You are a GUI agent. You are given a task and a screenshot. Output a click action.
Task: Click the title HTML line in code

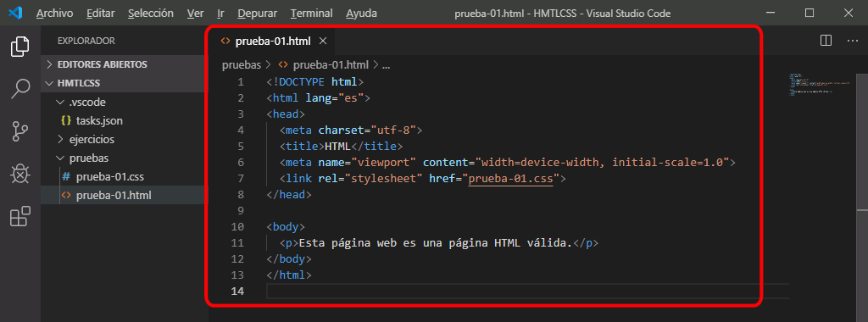tap(341, 147)
